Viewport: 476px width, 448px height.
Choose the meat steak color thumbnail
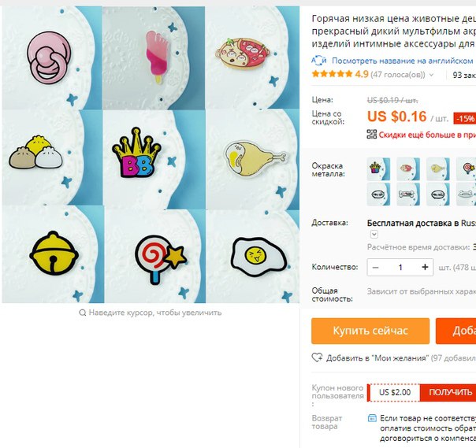408,169
